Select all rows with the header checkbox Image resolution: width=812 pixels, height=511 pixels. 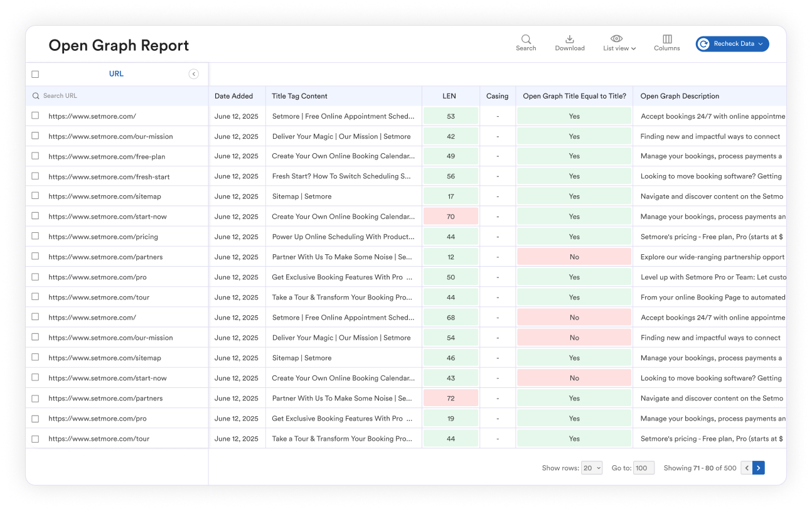35,73
